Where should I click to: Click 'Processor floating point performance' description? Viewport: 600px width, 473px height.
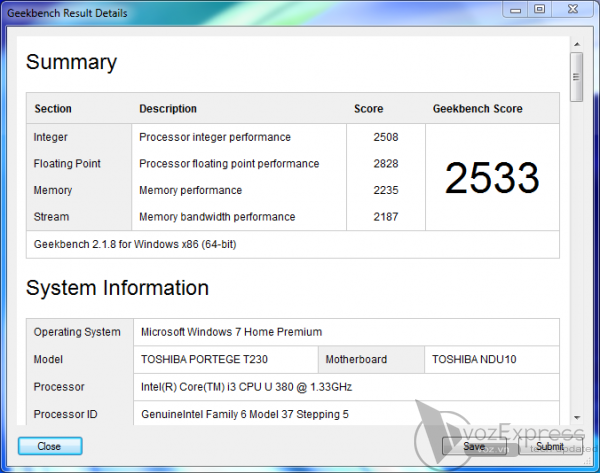coord(229,164)
